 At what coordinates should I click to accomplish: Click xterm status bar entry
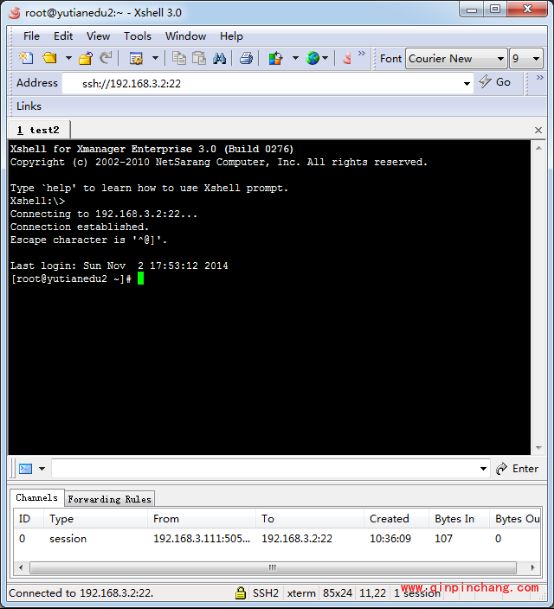(x=301, y=593)
